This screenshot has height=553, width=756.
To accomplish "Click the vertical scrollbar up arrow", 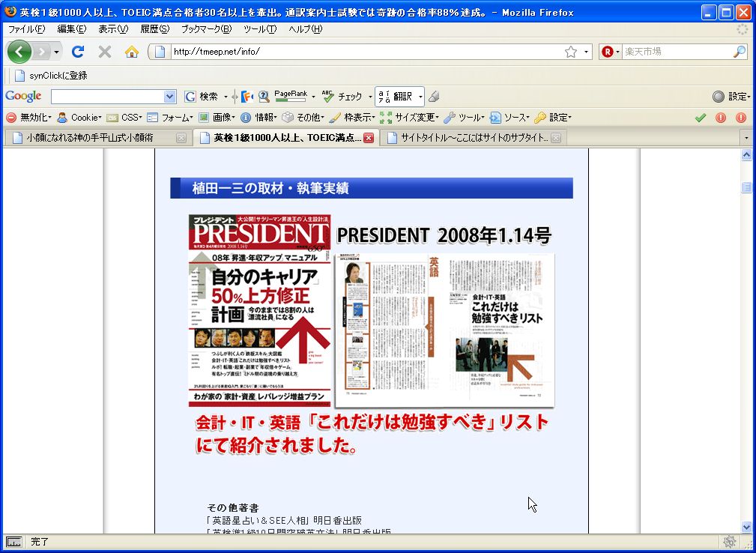I will (x=746, y=155).
